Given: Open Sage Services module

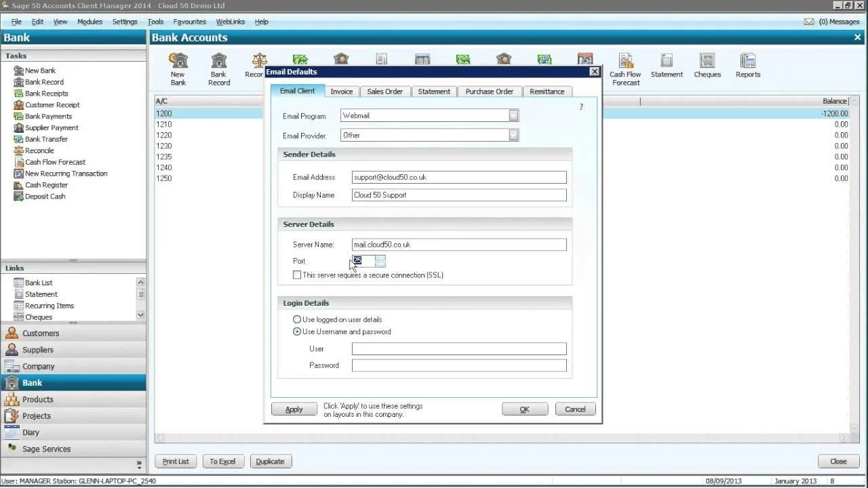Looking at the screenshot, I should click(x=73, y=449).
